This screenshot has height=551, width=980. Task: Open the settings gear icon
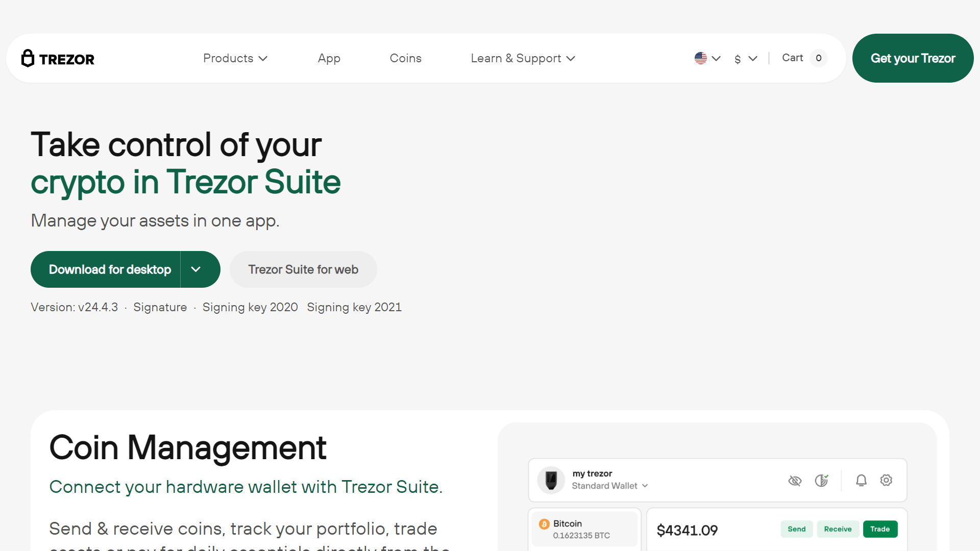click(x=886, y=480)
